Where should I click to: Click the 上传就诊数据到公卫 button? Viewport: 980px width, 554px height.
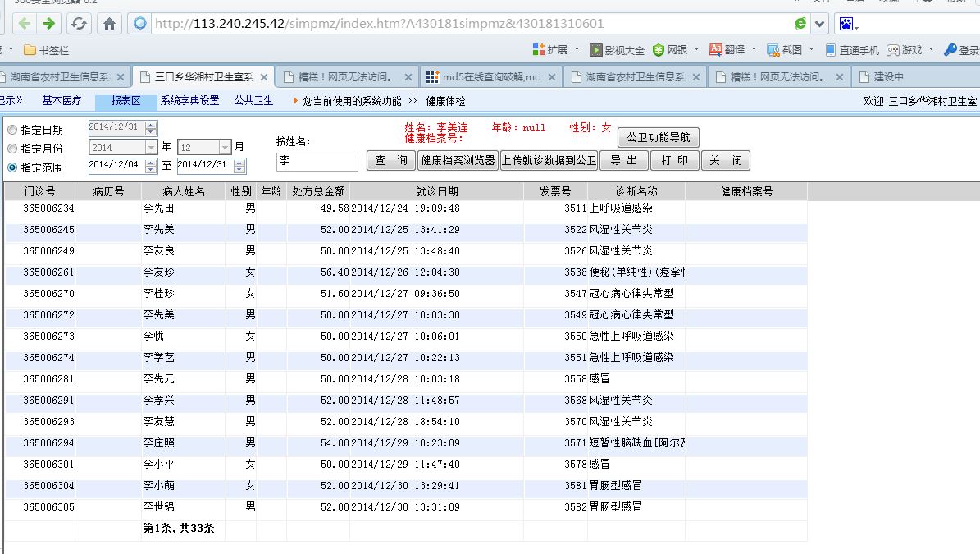(549, 161)
